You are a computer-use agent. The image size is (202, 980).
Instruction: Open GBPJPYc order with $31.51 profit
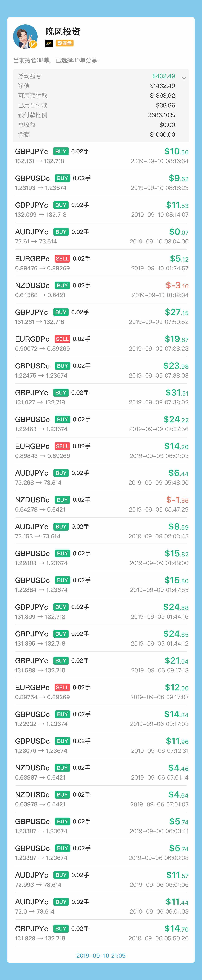click(x=101, y=397)
